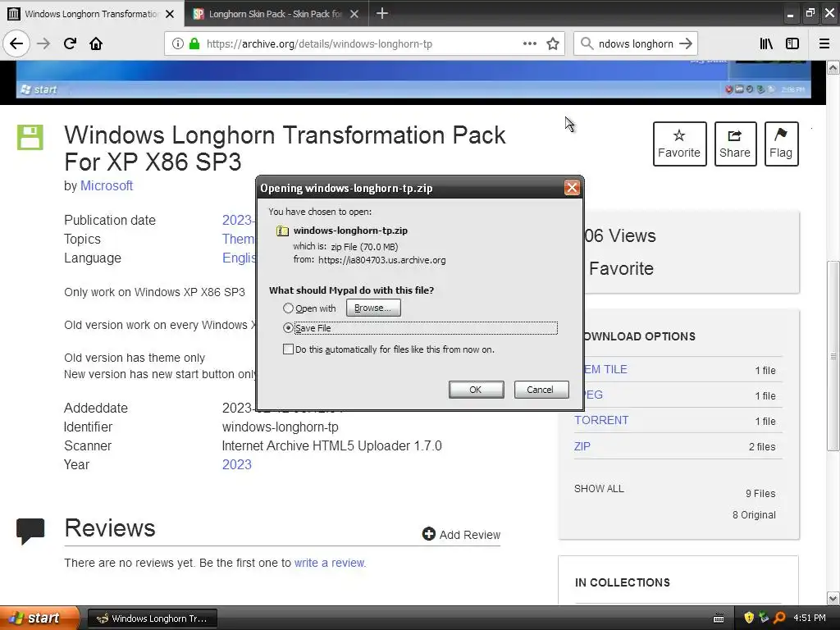
Task: Click Add Review plus icon
Action: (428, 533)
